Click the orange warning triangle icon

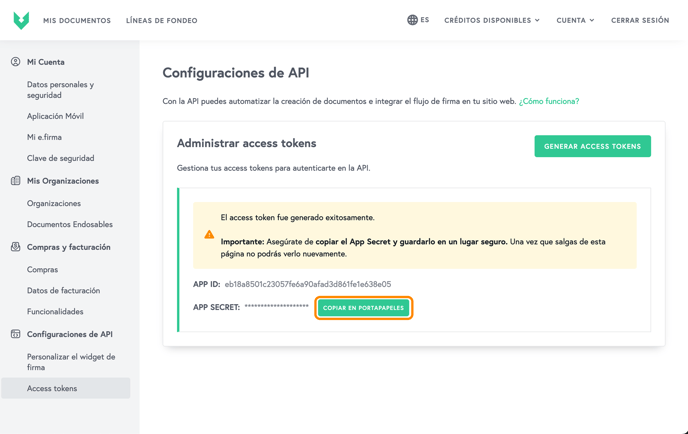[209, 235]
